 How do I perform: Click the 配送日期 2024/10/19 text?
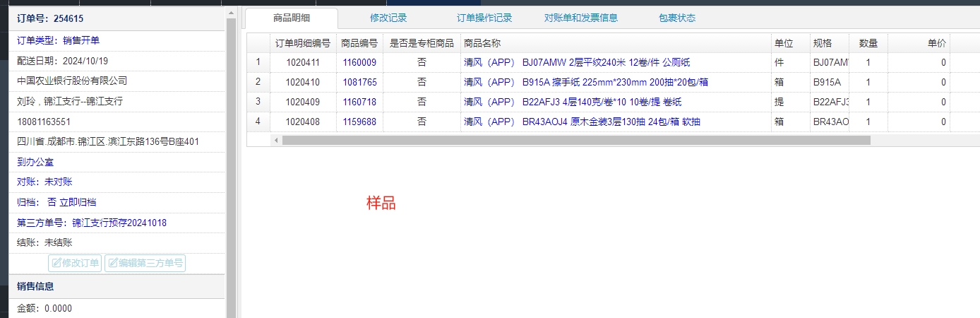click(62, 61)
